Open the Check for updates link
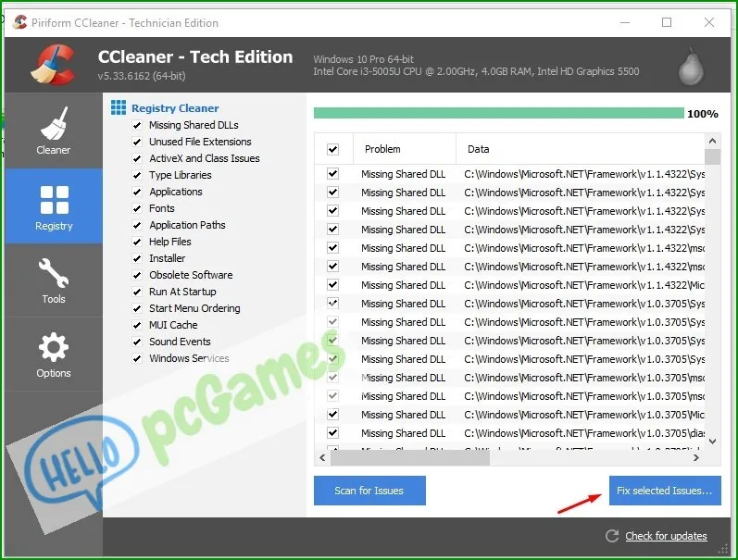738x560 pixels. pos(666,536)
